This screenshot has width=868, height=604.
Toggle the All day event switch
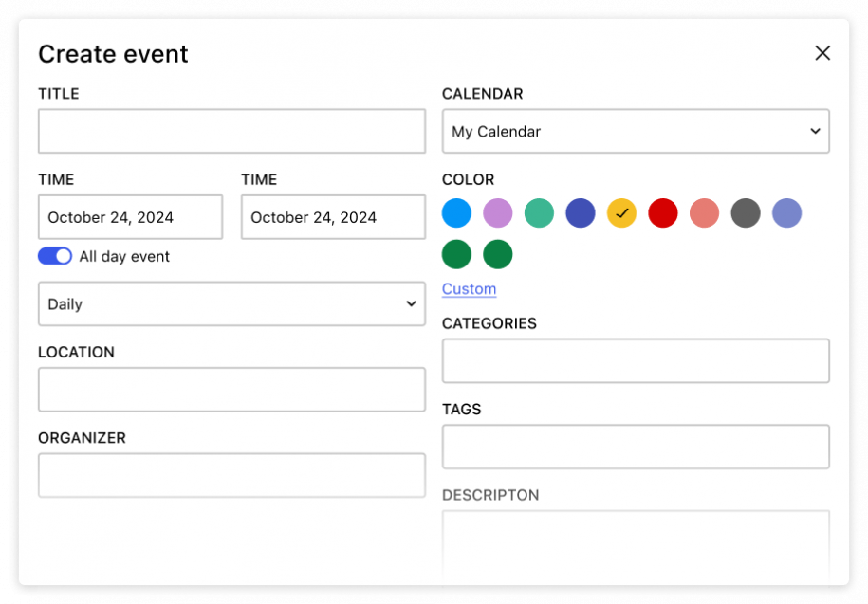coord(55,256)
